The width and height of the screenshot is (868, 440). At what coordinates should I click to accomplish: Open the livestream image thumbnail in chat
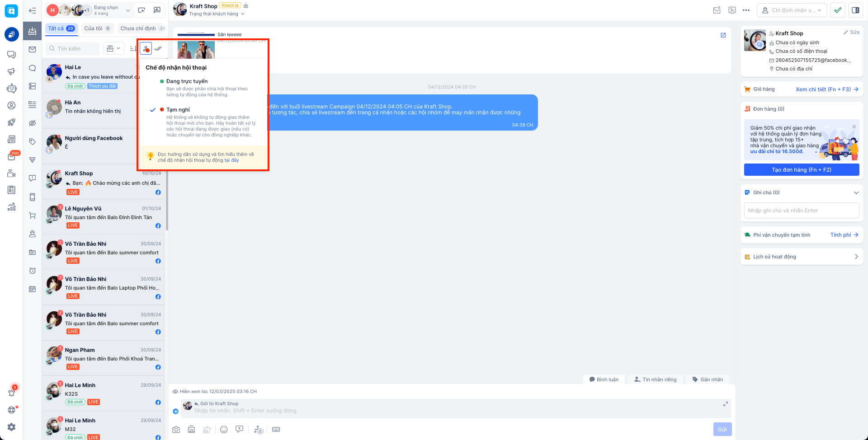196,50
